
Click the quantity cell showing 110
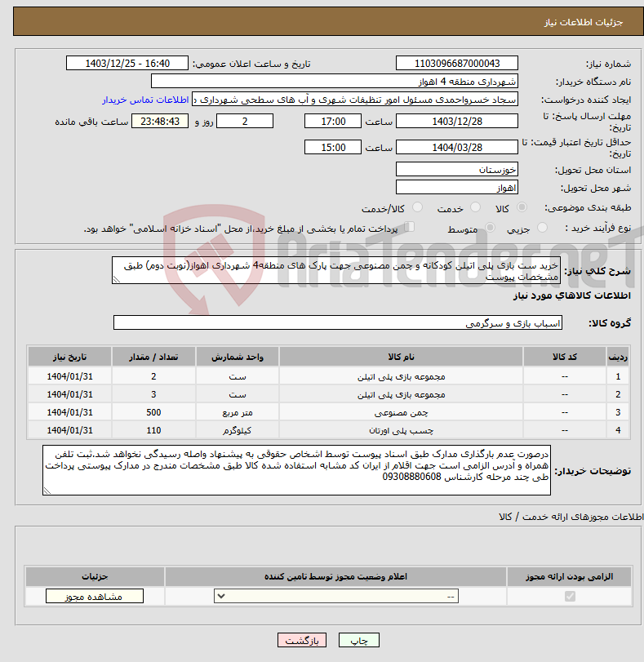coord(153,430)
